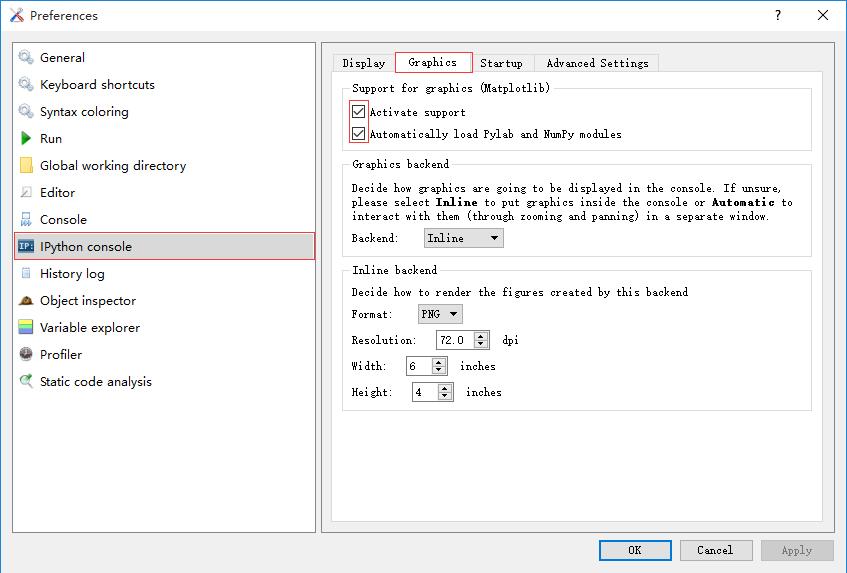
Task: Decrease Width with the down arrow
Action: click(440, 370)
